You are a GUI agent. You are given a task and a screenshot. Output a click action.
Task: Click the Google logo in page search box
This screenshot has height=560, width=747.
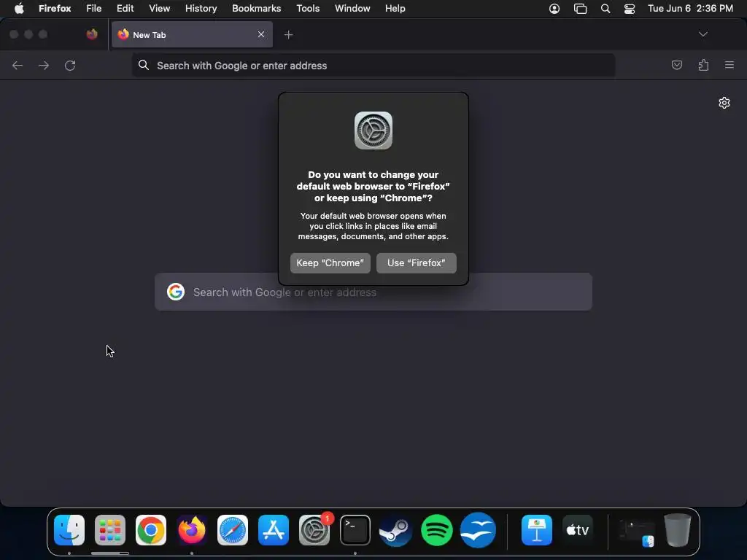pos(176,292)
